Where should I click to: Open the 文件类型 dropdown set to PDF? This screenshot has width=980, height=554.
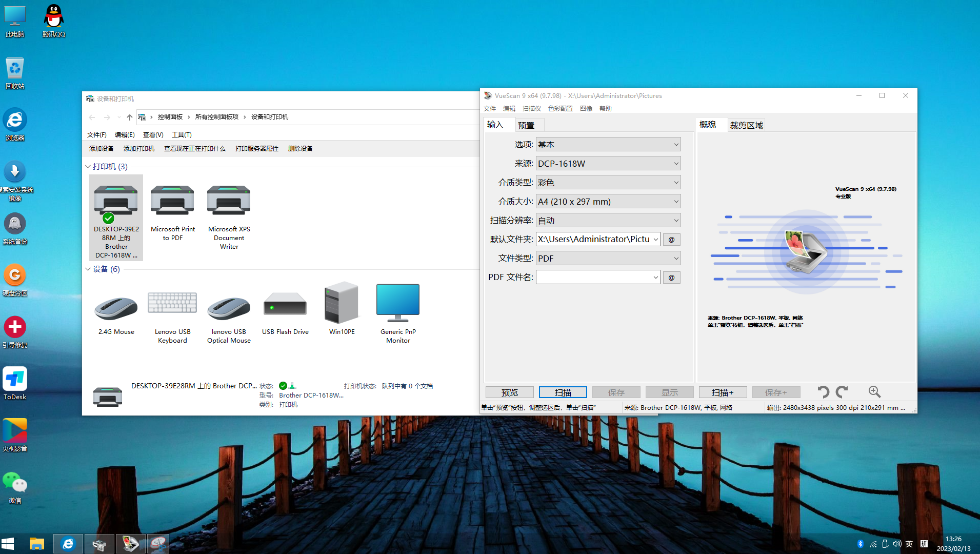pos(608,259)
